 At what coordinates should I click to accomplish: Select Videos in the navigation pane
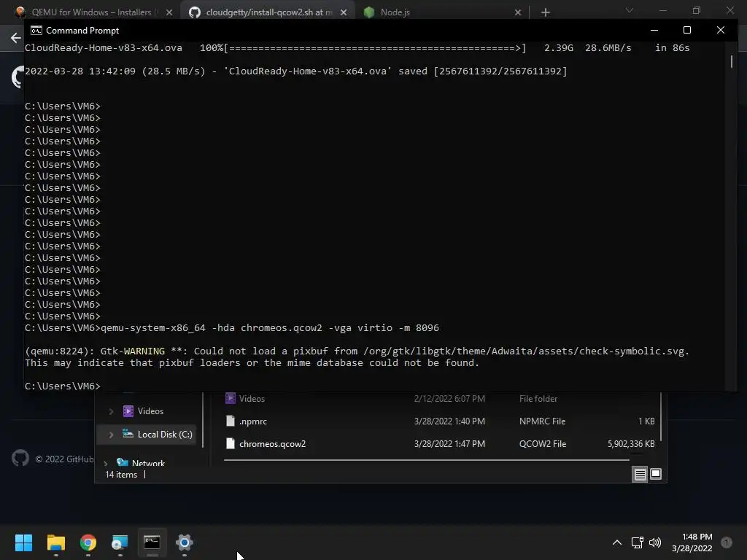tap(150, 411)
